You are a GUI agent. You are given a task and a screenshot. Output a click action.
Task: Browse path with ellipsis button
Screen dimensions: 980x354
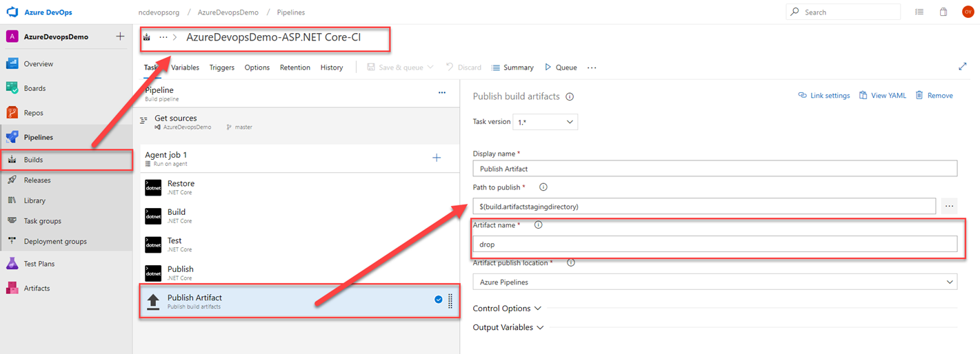pyautogui.click(x=949, y=206)
